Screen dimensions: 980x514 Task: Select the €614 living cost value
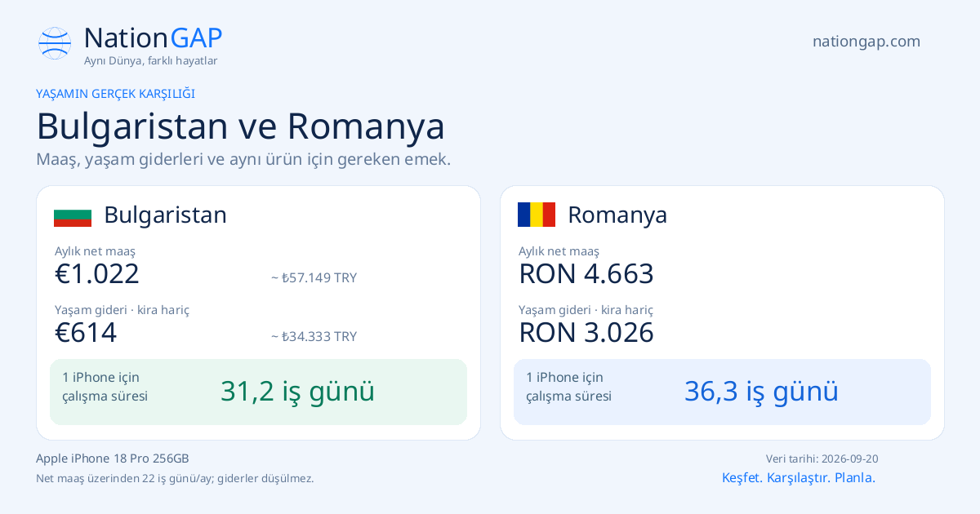tap(86, 333)
